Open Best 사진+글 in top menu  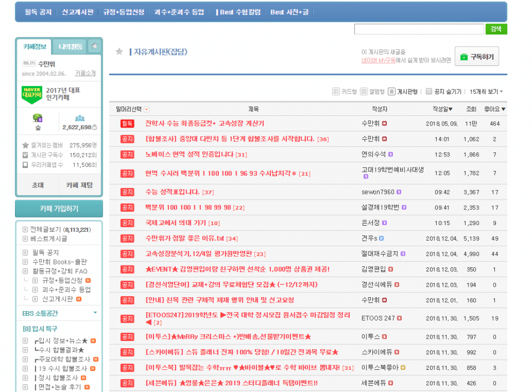tap(289, 12)
